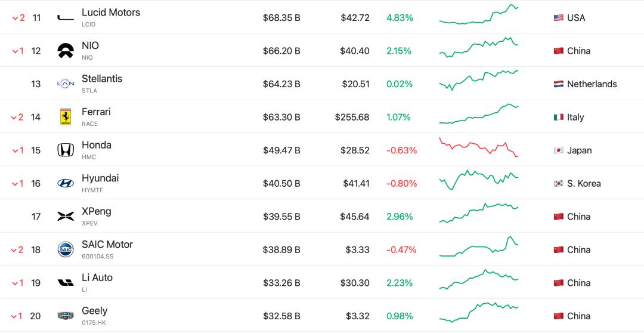
Task: Open the Stellantis company page
Action: coord(102,79)
